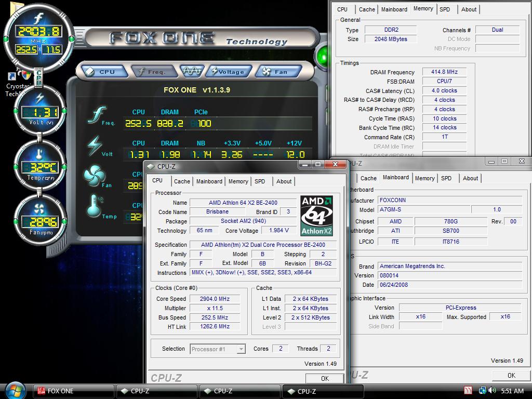The image size is (532, 399).
Task: Click the network icon in system tray
Action: pyautogui.click(x=482, y=391)
